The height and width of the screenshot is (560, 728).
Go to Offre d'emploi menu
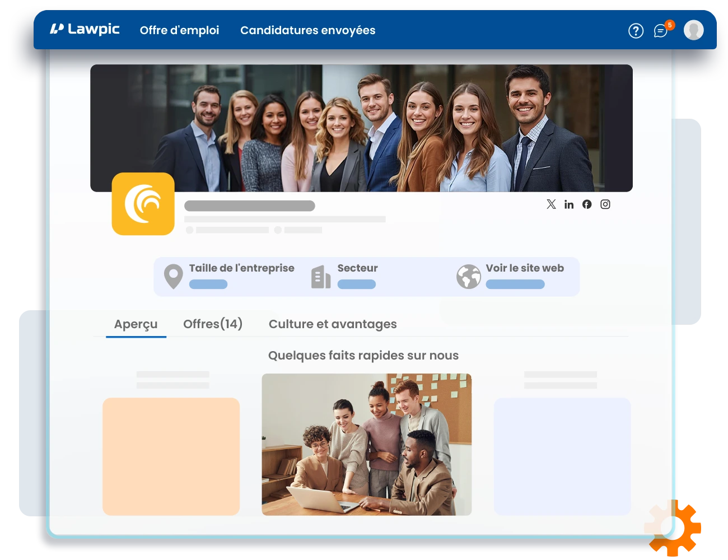pyautogui.click(x=179, y=30)
